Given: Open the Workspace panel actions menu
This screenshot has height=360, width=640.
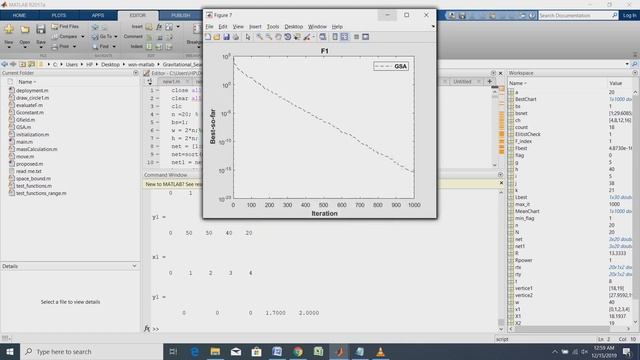Looking at the screenshot, I should [635, 73].
